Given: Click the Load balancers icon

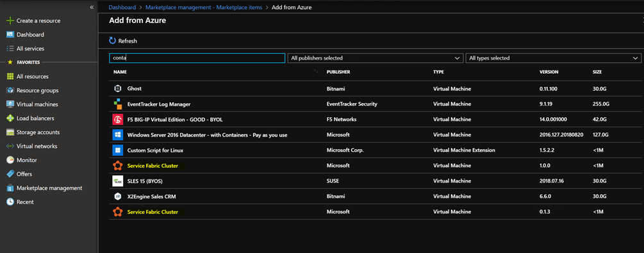Looking at the screenshot, I should tap(10, 118).
